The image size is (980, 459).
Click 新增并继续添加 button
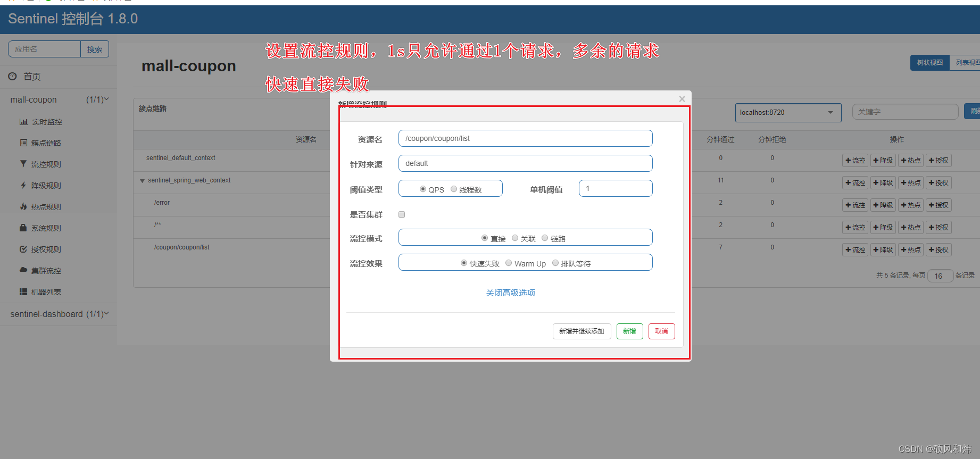582,331
